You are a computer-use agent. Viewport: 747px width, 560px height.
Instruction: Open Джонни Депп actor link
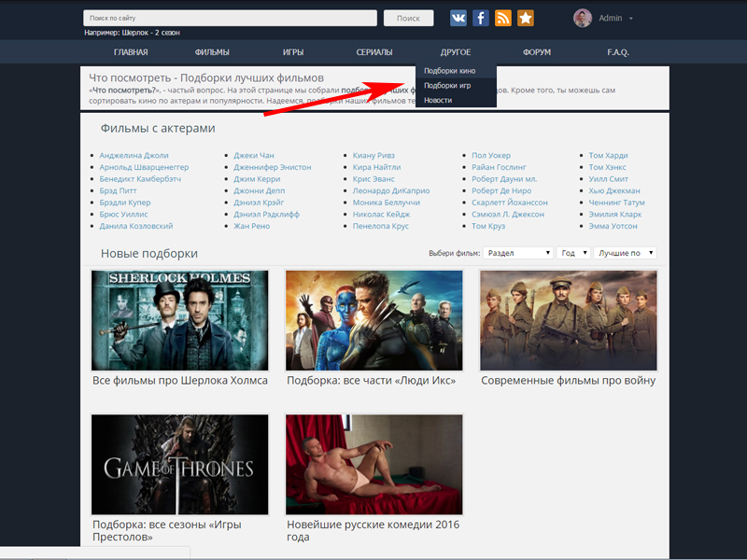tap(260, 190)
